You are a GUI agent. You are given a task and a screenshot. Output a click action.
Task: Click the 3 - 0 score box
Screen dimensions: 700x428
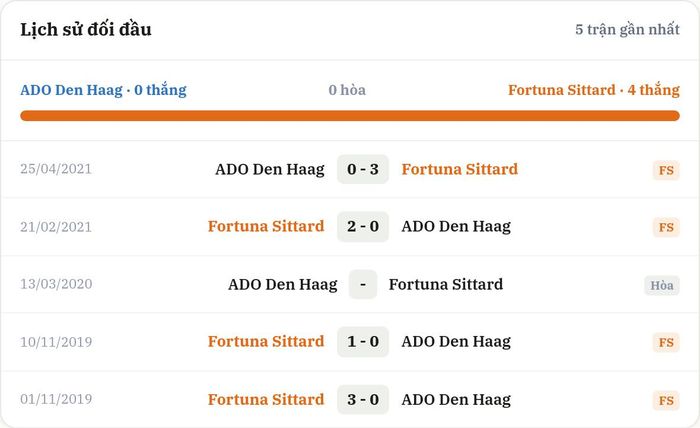(x=362, y=399)
